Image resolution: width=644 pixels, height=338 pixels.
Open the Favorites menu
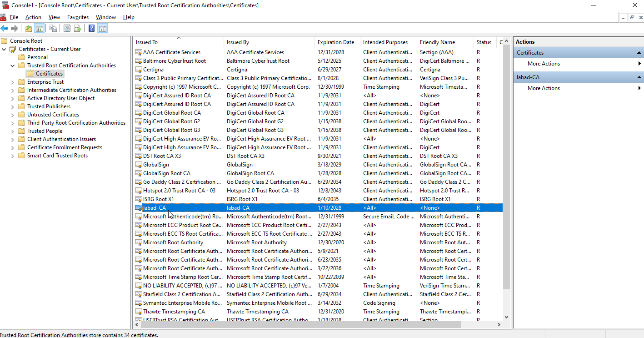pyautogui.click(x=78, y=17)
